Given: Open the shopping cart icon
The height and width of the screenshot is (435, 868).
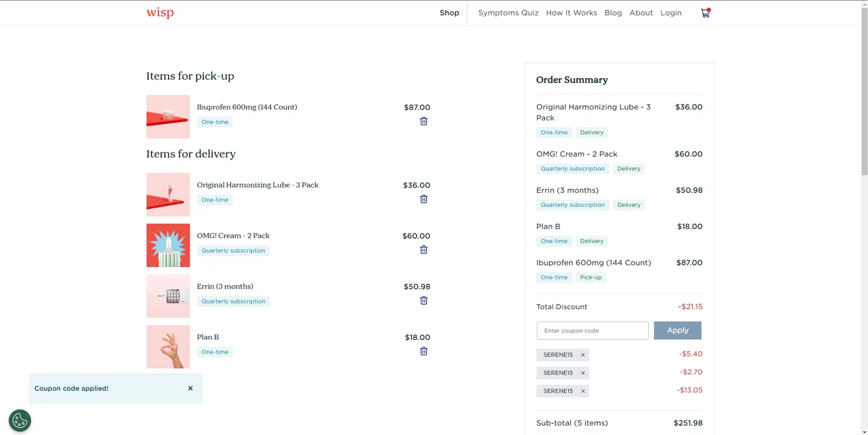Looking at the screenshot, I should tap(705, 13).
